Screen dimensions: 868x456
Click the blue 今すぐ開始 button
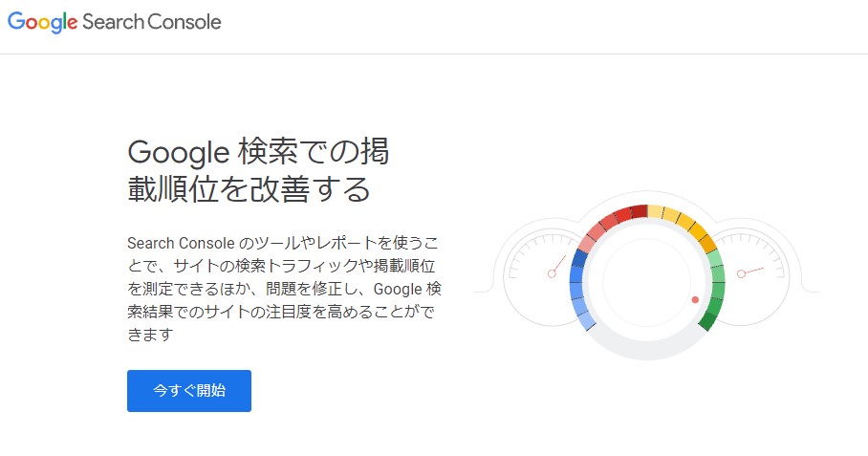tap(189, 391)
